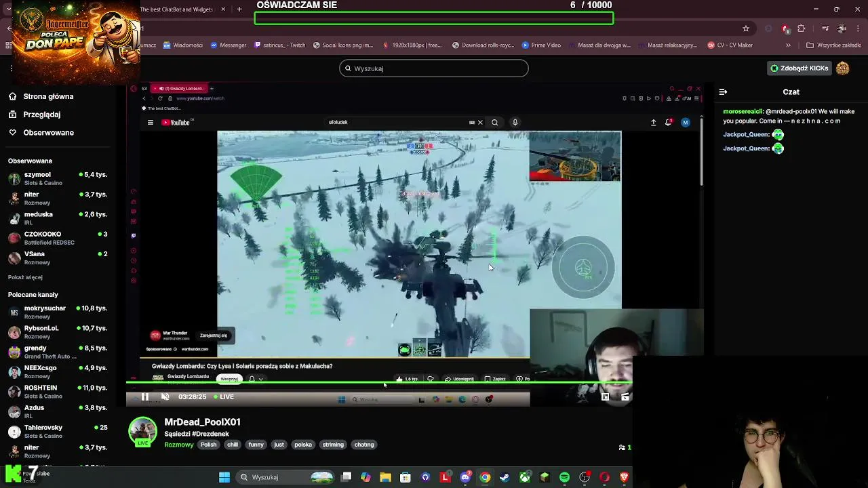Open mokrysuchar recommended channel
The height and width of the screenshot is (488, 868).
coord(58,312)
